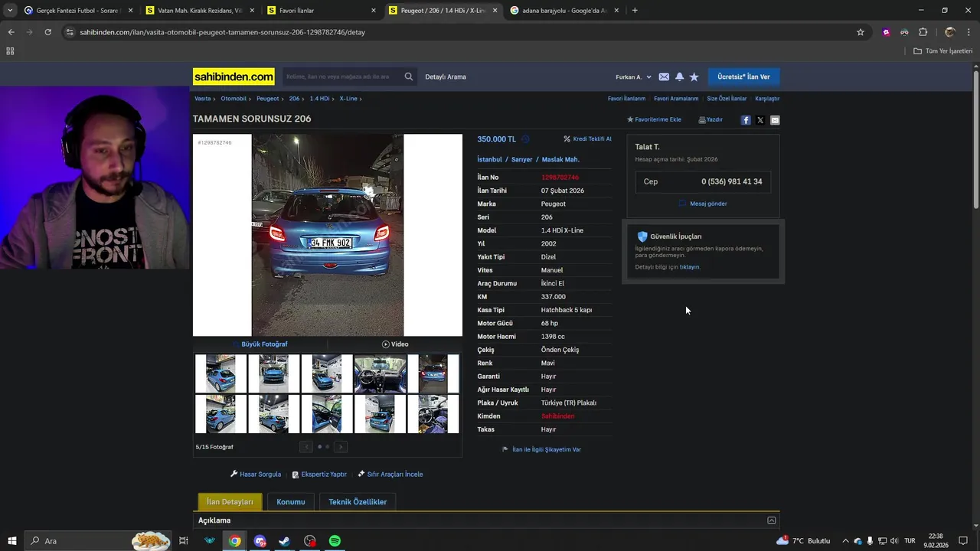The image size is (980, 551).
Task: Click the search magnifier icon on sahibinden
Action: click(x=409, y=77)
